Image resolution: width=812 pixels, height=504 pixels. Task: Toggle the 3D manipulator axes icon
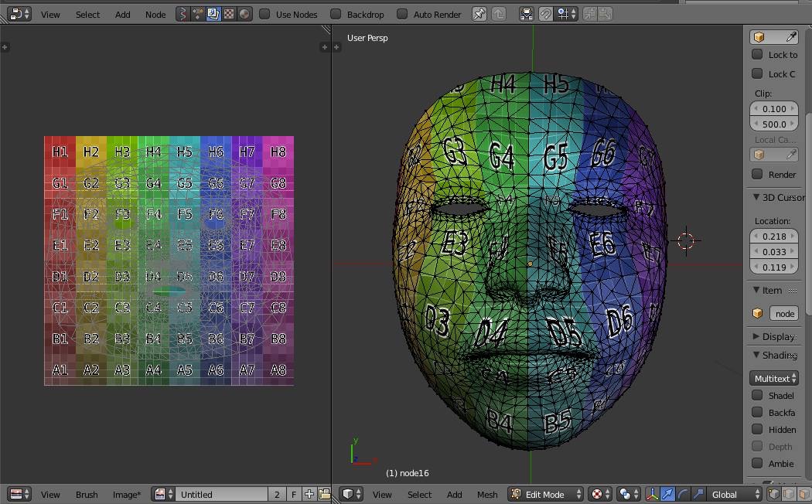coord(652,494)
